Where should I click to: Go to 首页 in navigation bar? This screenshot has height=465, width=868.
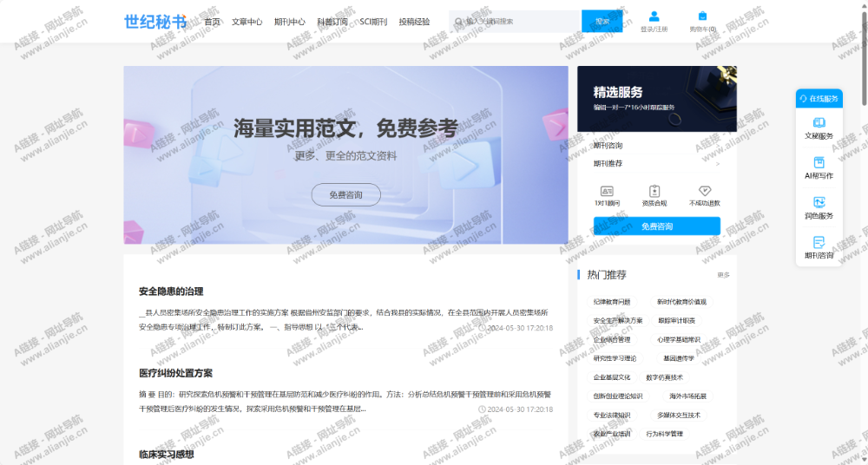[212, 22]
